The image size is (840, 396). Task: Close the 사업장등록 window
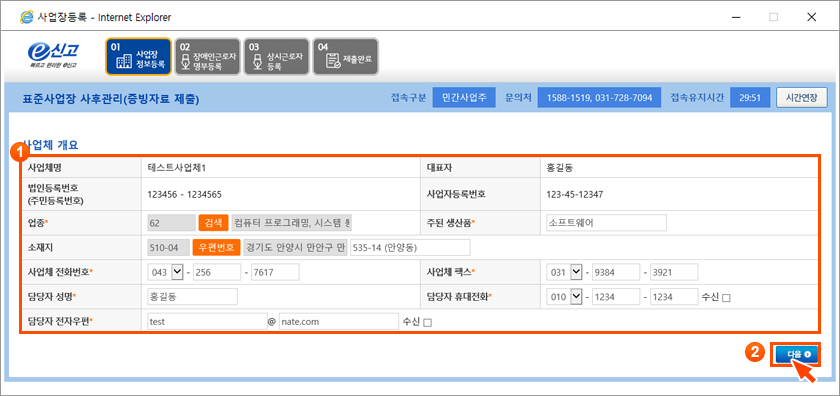pyautogui.click(x=811, y=17)
